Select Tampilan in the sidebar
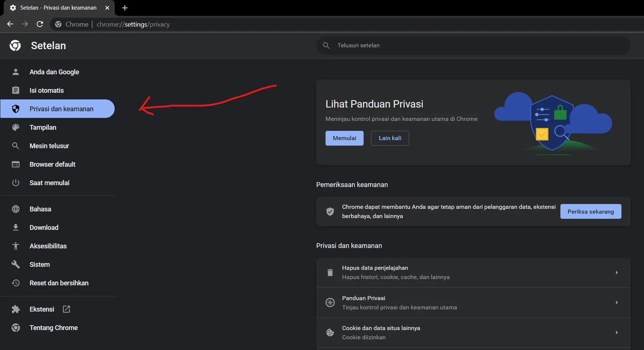 click(x=43, y=127)
